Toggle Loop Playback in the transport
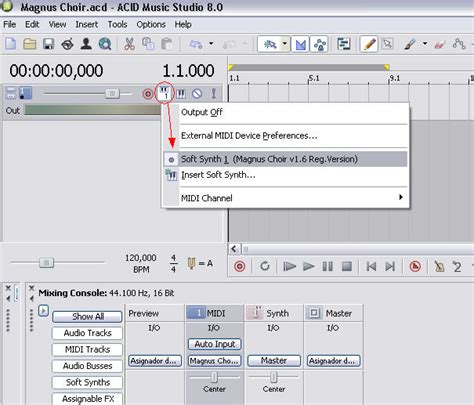 tap(265, 266)
